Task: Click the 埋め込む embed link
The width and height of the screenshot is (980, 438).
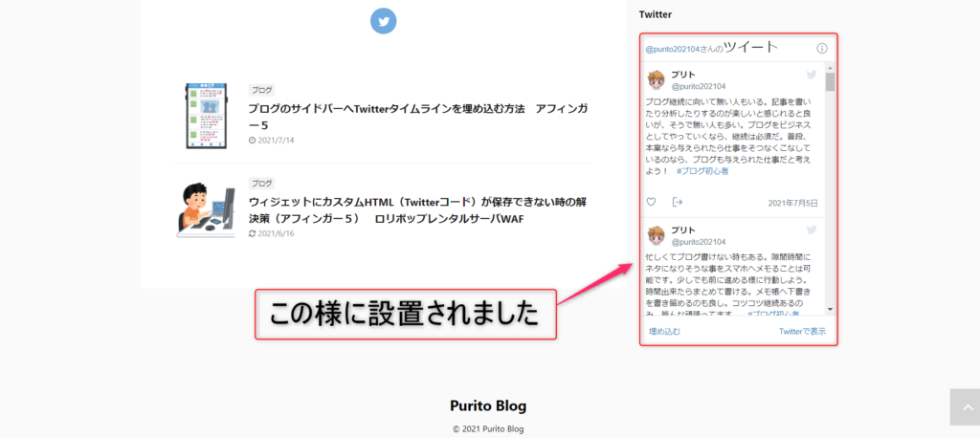Action: click(664, 332)
